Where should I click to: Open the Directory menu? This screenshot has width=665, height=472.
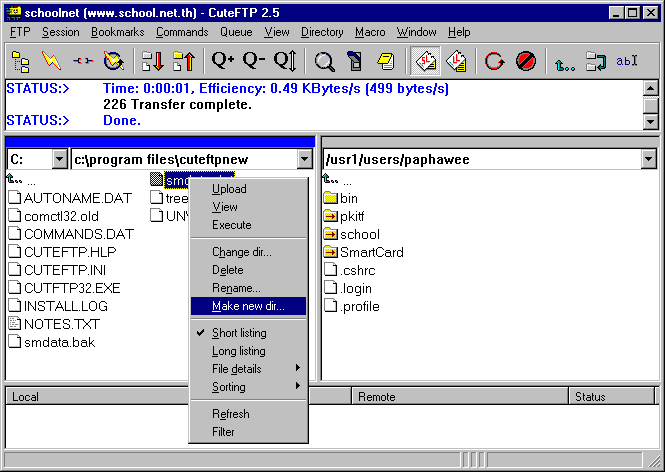pos(322,32)
